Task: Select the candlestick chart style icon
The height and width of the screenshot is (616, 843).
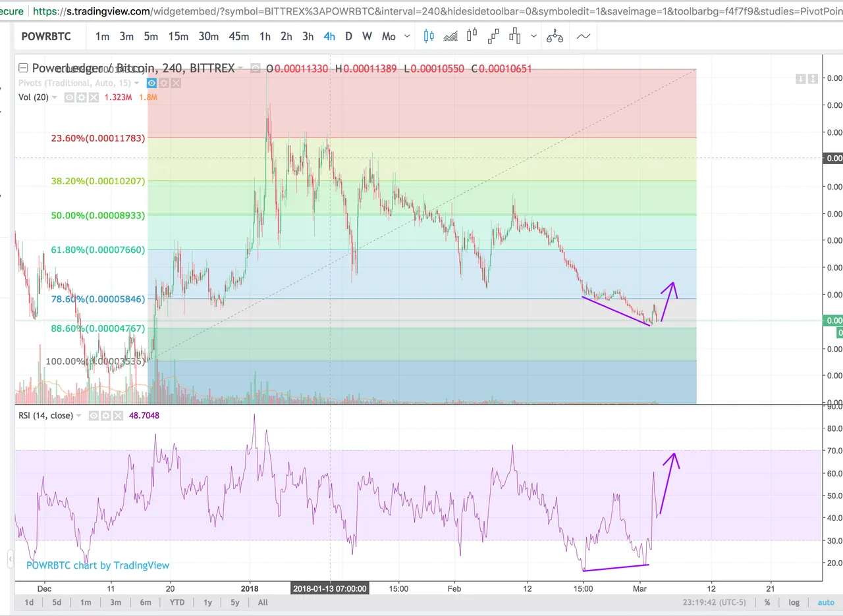Action: [429, 36]
